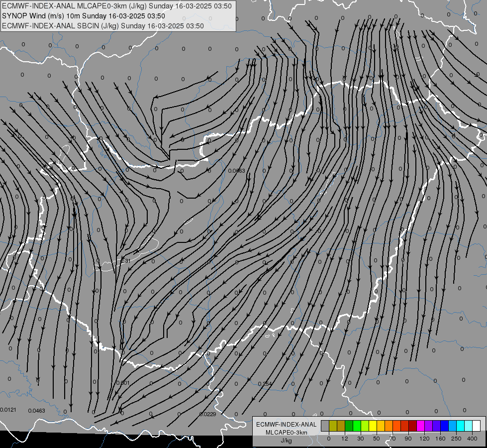Click the SBCIN (J/kg) header line
This screenshot has width=487, height=448.
tap(103, 26)
